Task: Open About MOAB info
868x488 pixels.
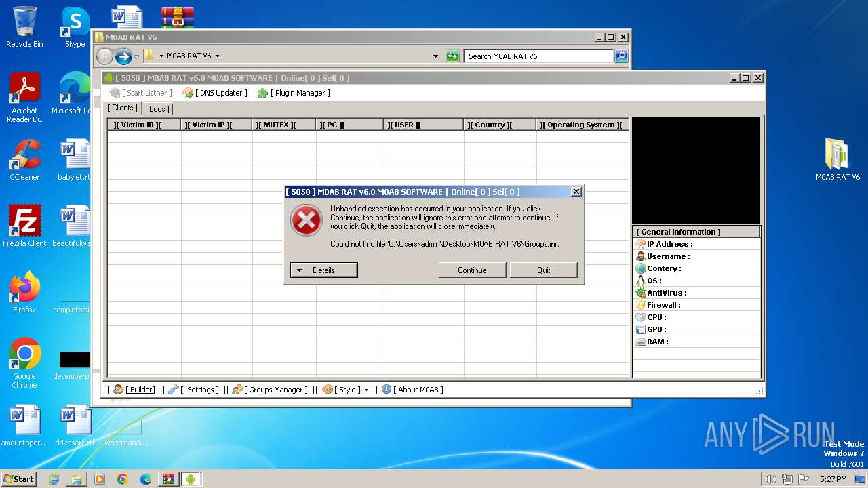Action: (412, 390)
